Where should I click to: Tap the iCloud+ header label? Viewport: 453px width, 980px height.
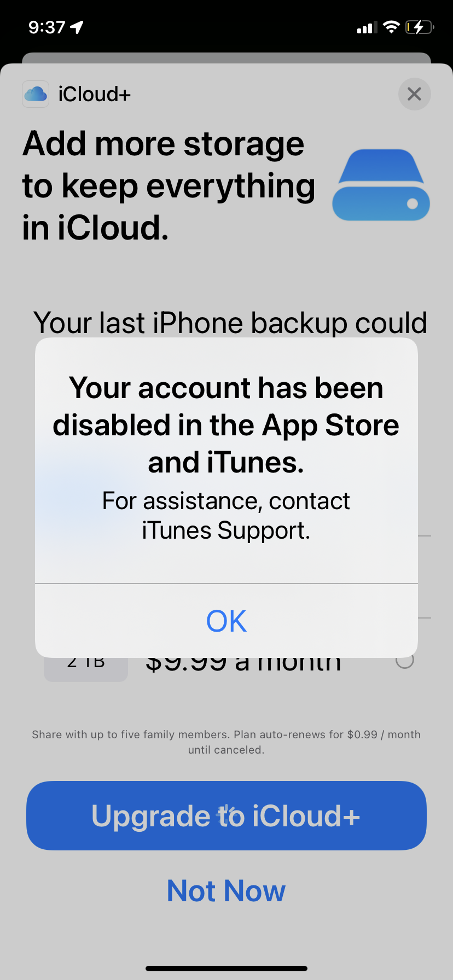point(95,94)
